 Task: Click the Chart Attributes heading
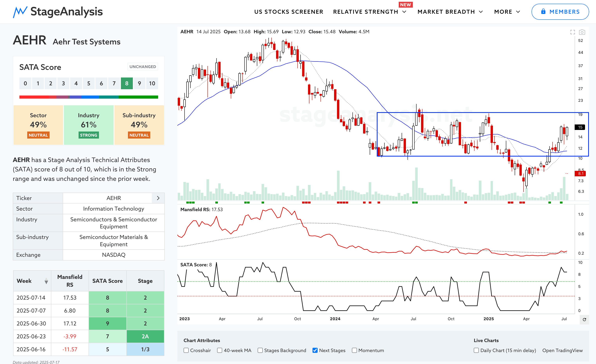point(202,340)
